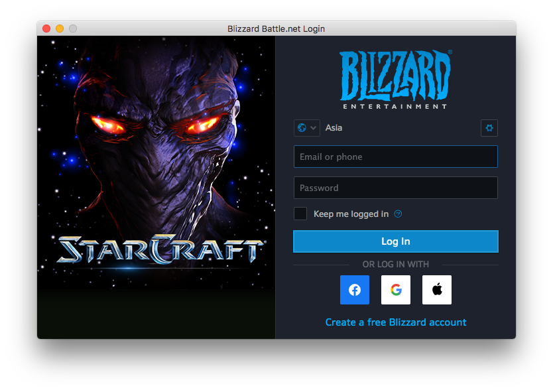Open the region globe dropdown

(x=307, y=128)
